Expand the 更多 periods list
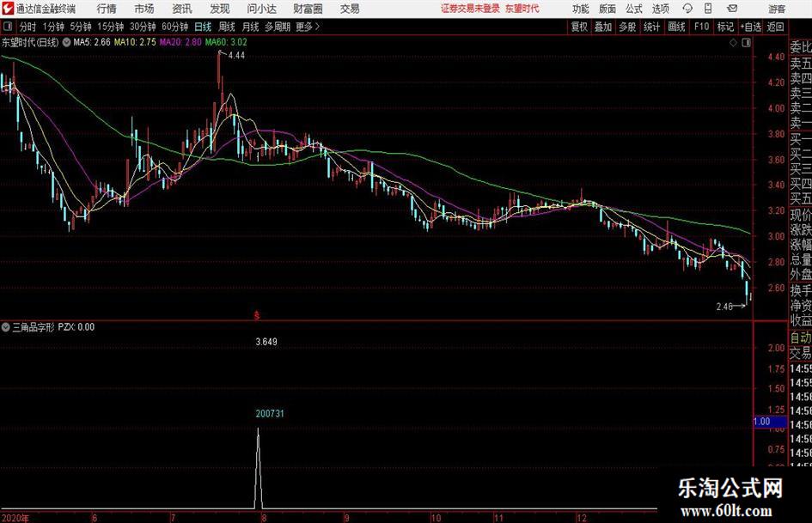 (308, 27)
